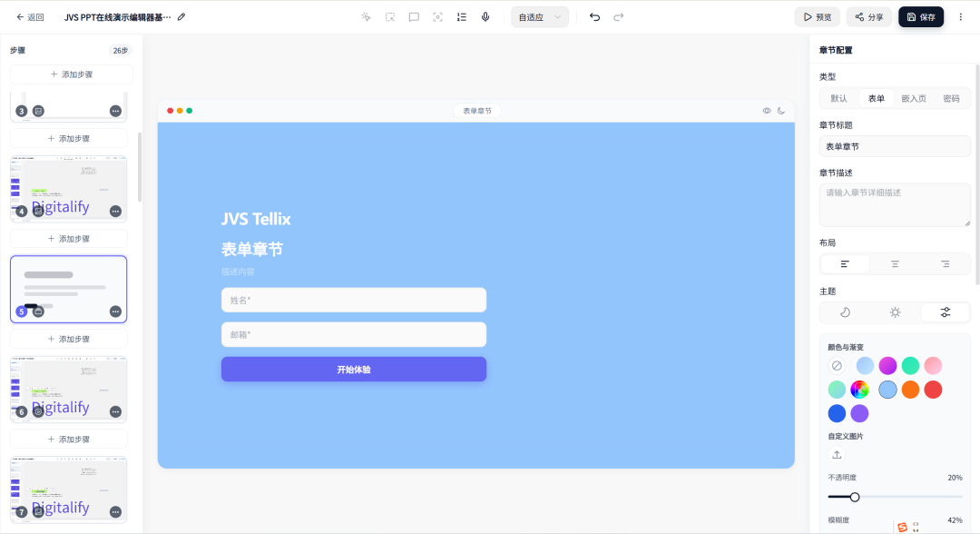
Task: Click the 章节描述 description text area
Action: point(895,204)
